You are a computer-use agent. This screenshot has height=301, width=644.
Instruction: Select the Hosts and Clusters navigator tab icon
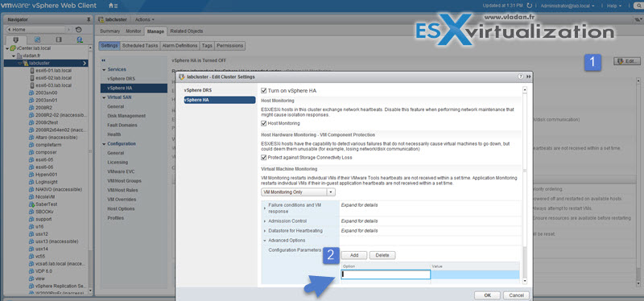click(15, 39)
